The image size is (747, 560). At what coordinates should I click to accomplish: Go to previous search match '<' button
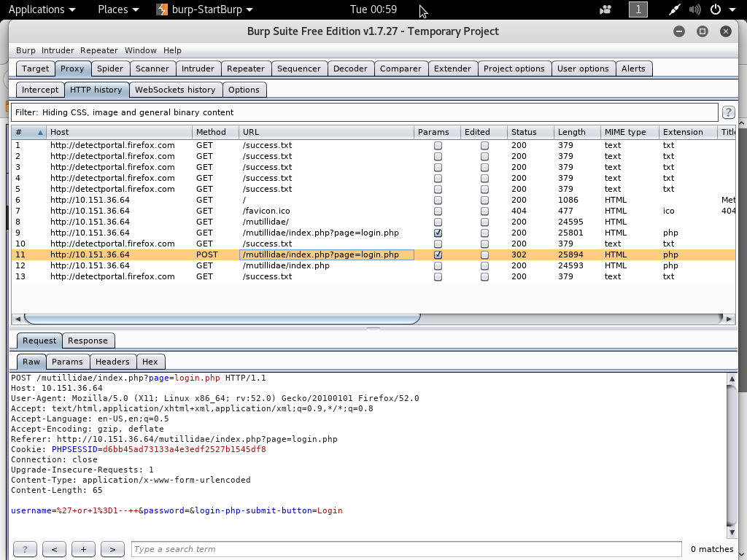pos(54,549)
